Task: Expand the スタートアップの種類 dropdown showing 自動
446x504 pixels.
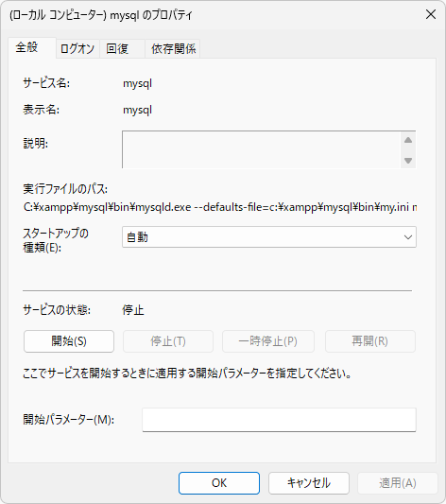Action: [x=269, y=237]
